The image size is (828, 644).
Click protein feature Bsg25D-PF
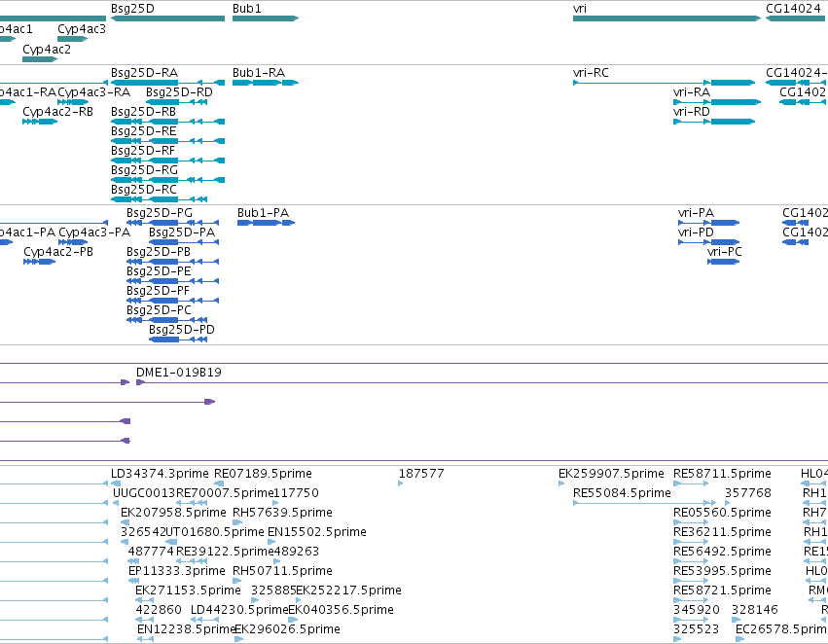click(172, 301)
